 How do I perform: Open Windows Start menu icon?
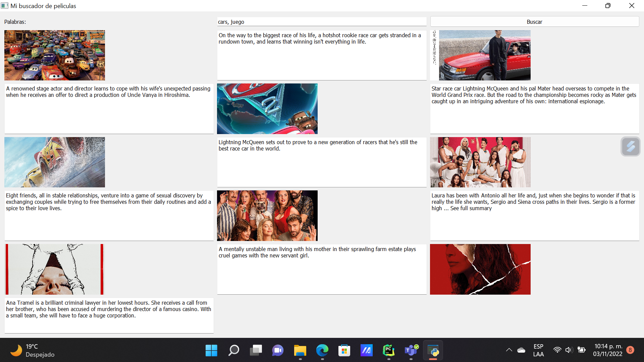211,351
